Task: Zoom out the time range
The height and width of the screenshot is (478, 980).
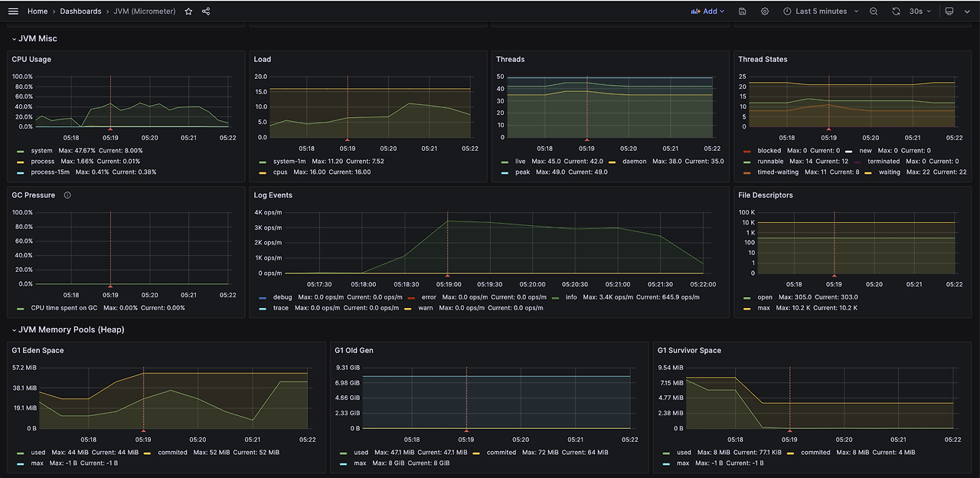Action: click(874, 11)
